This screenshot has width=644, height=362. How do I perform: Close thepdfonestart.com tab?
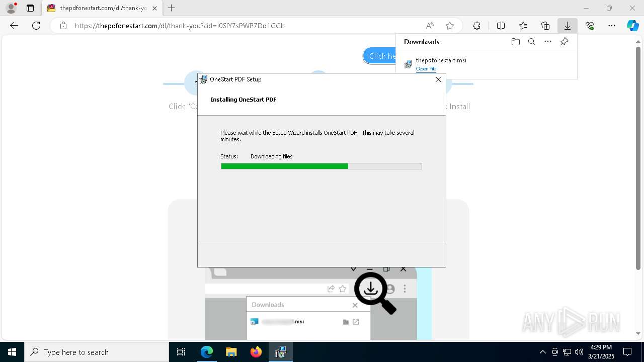154,8
